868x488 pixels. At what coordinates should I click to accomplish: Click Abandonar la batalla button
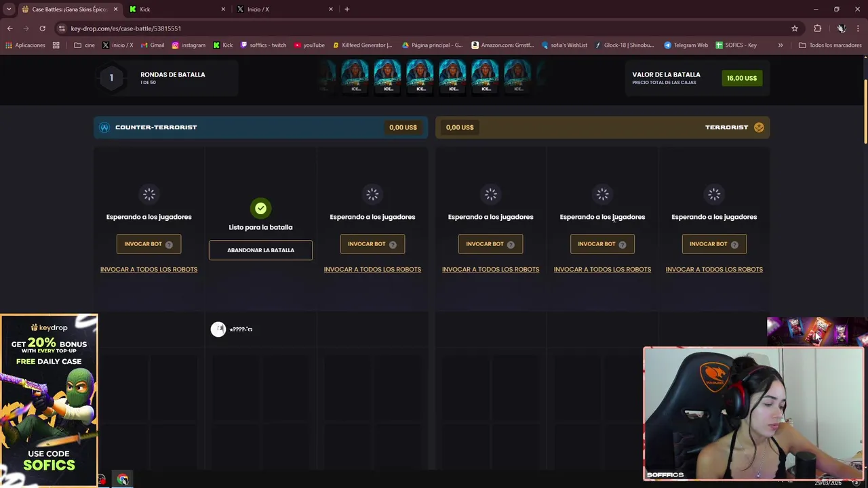[x=260, y=250]
